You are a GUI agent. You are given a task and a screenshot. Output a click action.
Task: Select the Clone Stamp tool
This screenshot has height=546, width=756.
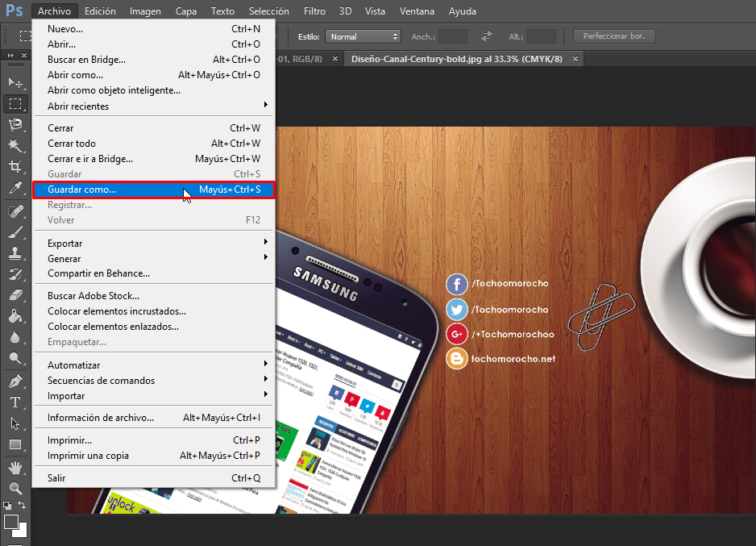pos(15,253)
